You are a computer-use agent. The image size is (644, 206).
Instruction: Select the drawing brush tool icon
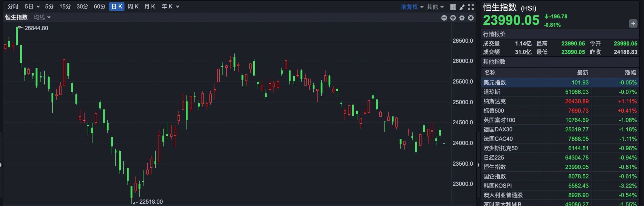pyautogui.click(x=462, y=7)
